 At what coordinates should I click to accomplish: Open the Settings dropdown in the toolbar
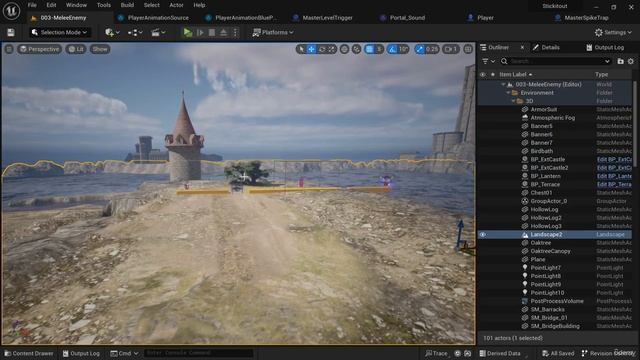point(613,32)
